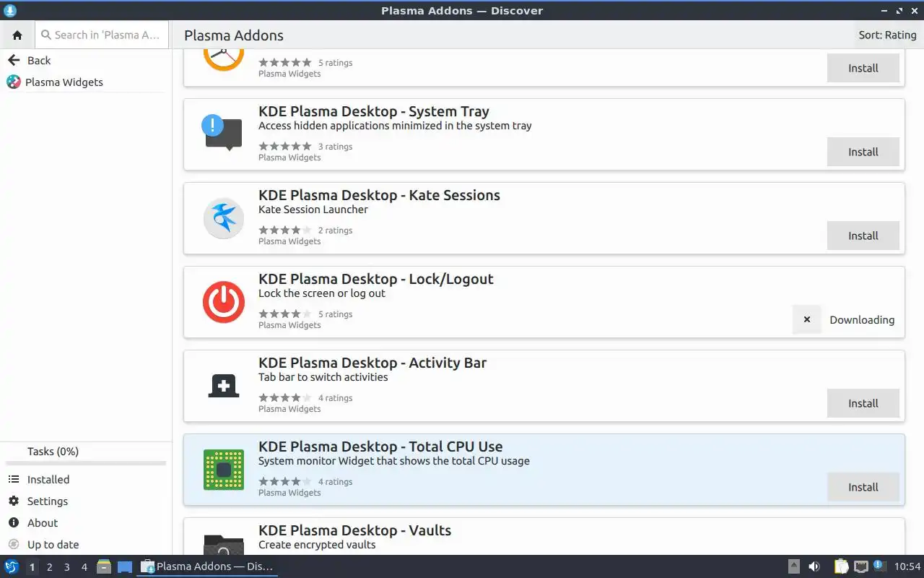Install the System Tray widget
The height and width of the screenshot is (578, 924).
coord(863,152)
